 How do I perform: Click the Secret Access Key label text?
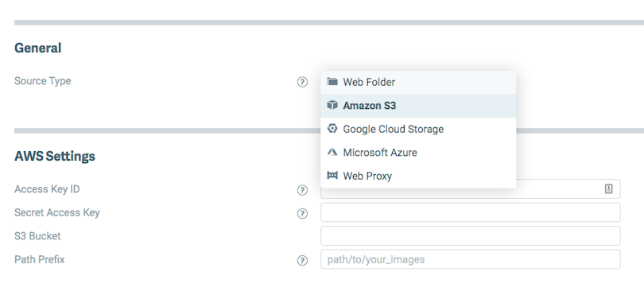[57, 213]
